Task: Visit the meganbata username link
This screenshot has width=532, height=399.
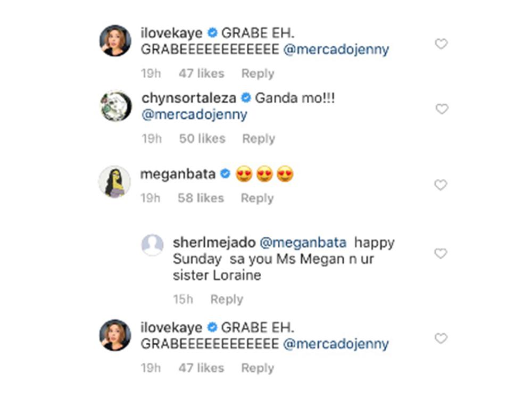Action: pos(178,174)
